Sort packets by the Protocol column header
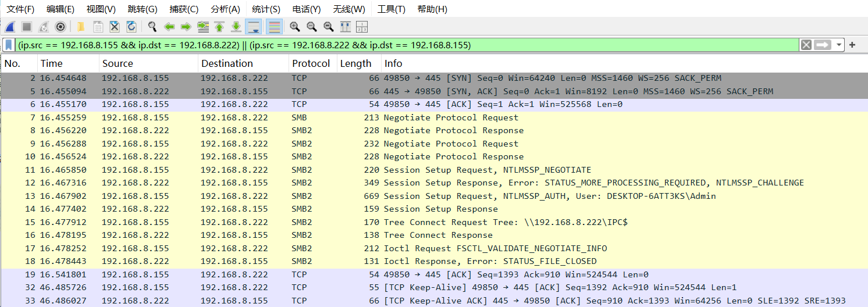 click(311, 63)
